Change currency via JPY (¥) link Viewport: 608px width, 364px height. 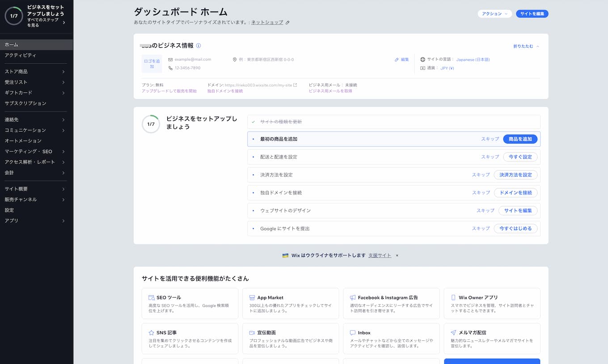pos(447,68)
